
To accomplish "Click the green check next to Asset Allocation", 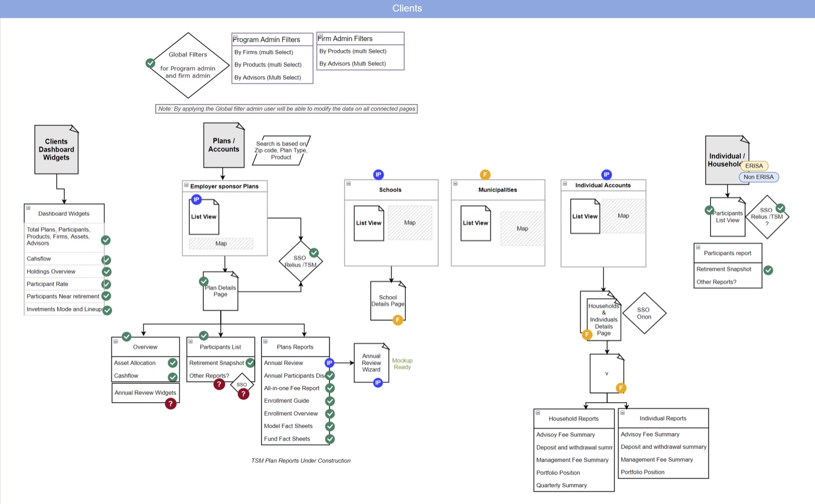I will (x=172, y=363).
